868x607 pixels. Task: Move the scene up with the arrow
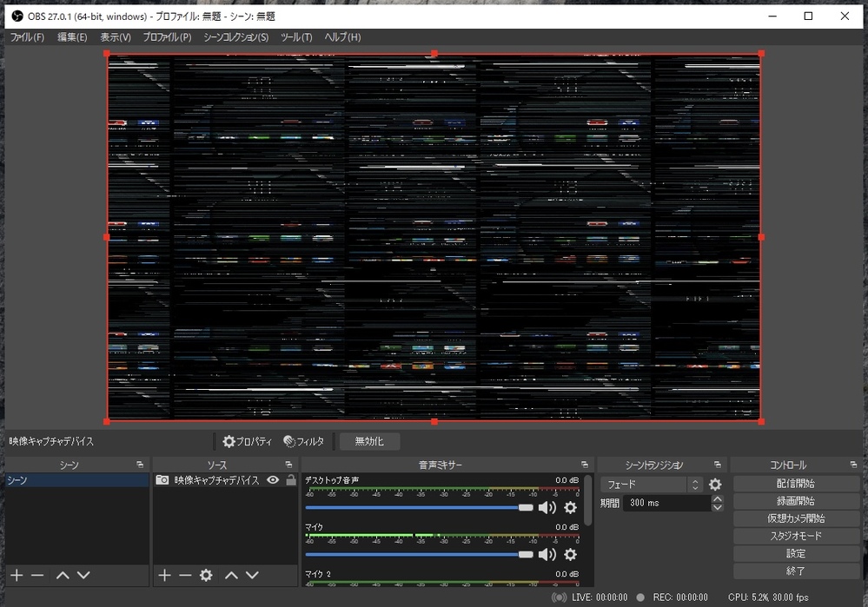coord(63,576)
